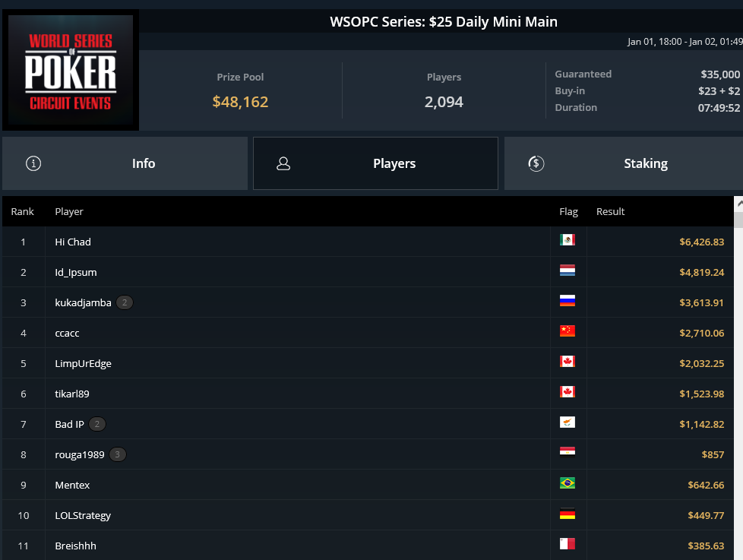Click the Players person icon
Screen dimensions: 743x560
tap(283, 163)
